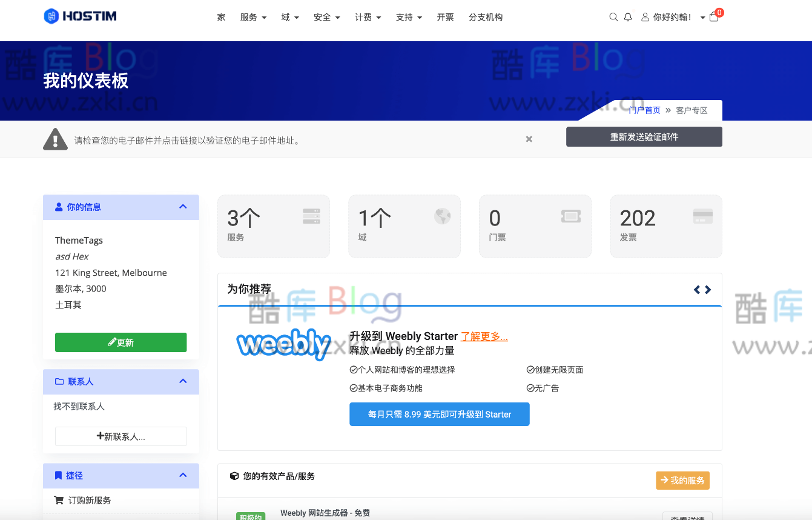812x520 pixels.
Task: Open the notifications bell icon
Action: coord(628,17)
